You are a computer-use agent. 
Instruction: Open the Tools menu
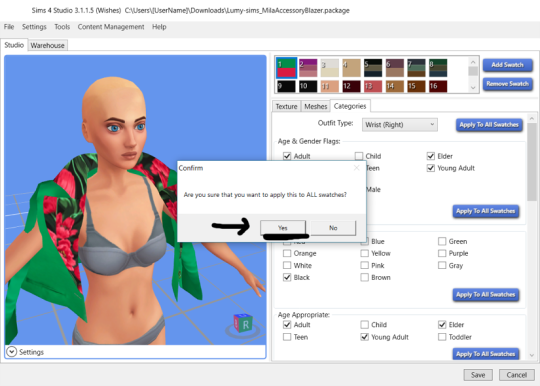pos(62,27)
